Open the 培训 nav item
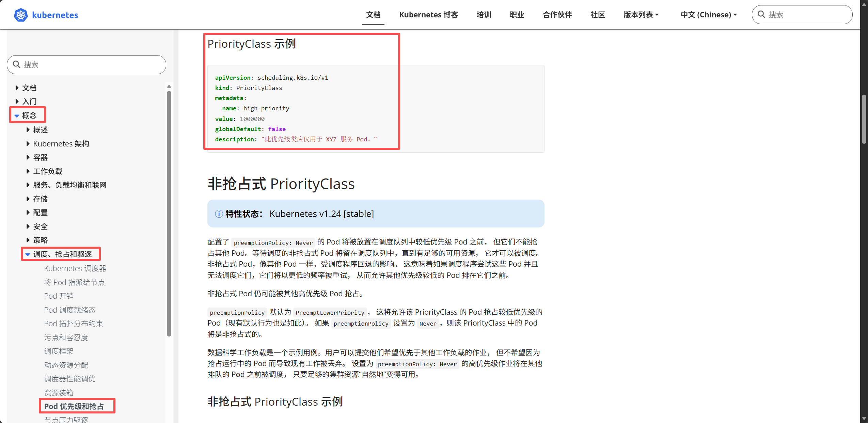This screenshot has width=868, height=423. 484,15
